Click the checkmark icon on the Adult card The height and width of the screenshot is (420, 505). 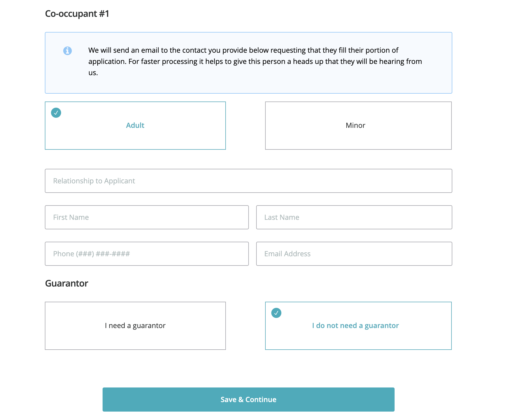click(56, 113)
